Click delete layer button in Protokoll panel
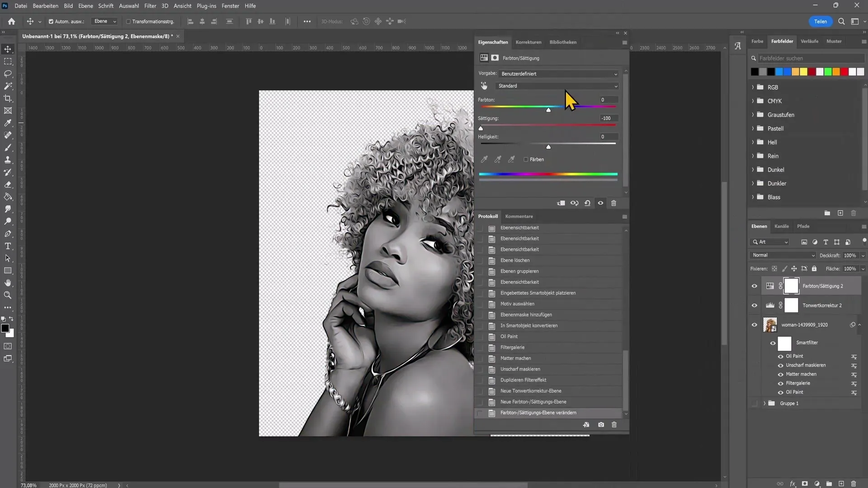The height and width of the screenshot is (488, 868). point(614,425)
